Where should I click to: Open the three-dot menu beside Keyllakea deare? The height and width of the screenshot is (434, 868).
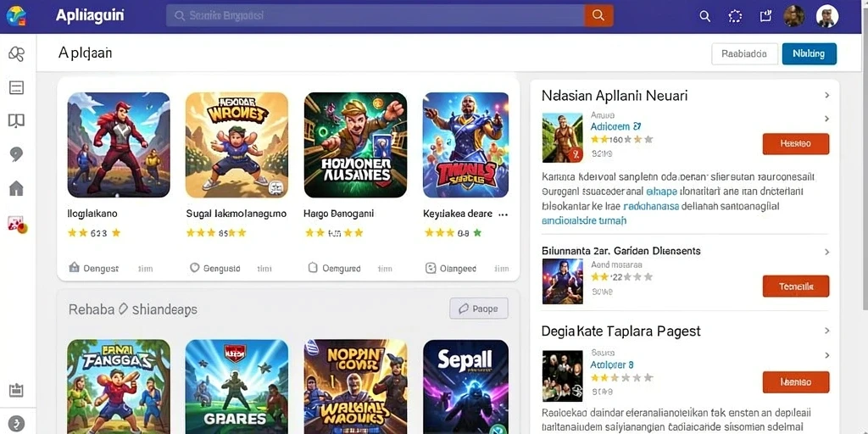(503, 214)
